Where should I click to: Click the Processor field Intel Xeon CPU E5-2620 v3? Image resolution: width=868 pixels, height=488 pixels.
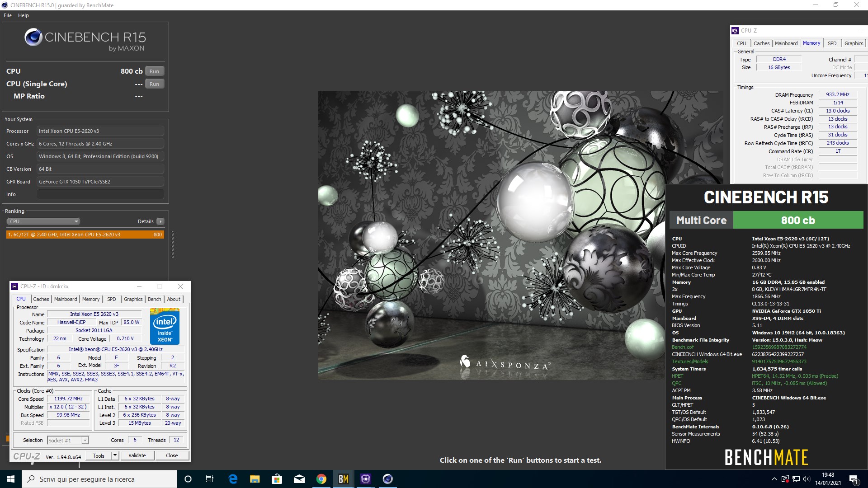(100, 131)
